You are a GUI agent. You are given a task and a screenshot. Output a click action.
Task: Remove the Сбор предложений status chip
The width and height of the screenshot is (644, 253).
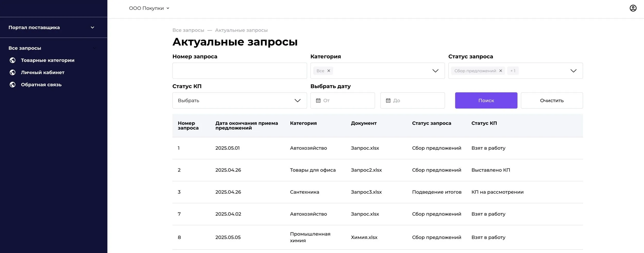pos(501,71)
